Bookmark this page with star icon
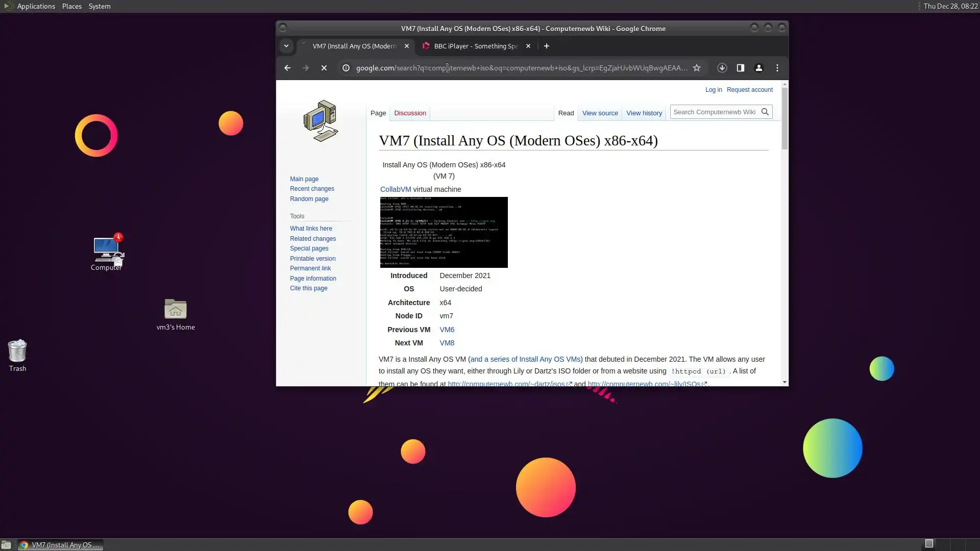Screen dimensions: 980x551 (697, 68)
